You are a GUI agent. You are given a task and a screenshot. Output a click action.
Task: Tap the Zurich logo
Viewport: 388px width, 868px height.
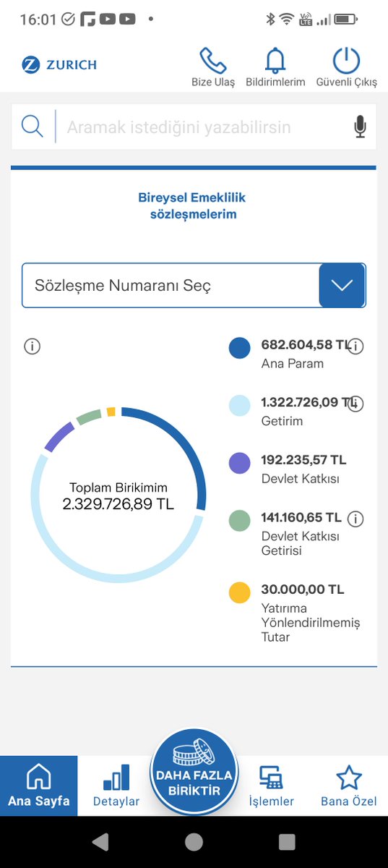pyautogui.click(x=59, y=64)
